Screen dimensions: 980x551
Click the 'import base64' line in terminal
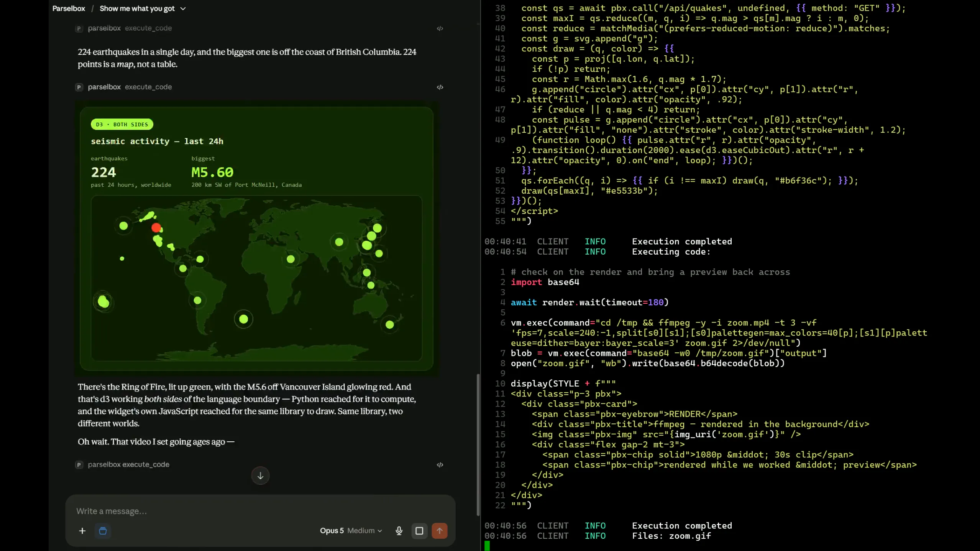coord(545,282)
